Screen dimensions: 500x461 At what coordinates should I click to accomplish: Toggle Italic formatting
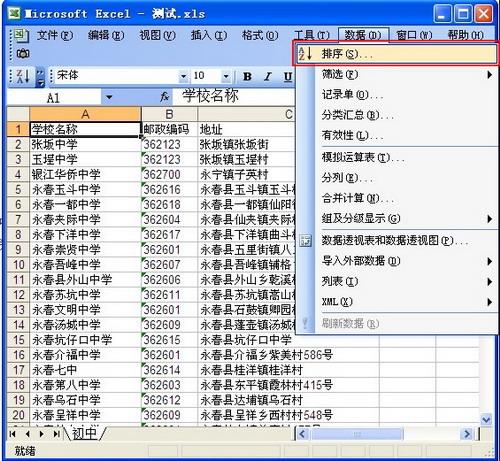pyautogui.click(x=267, y=77)
